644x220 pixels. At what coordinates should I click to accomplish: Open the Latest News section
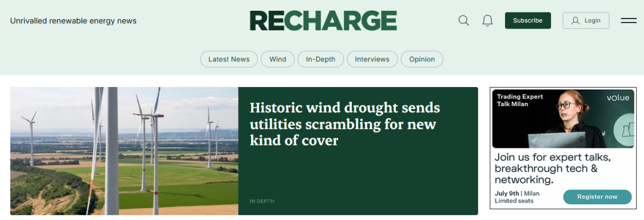(x=229, y=59)
